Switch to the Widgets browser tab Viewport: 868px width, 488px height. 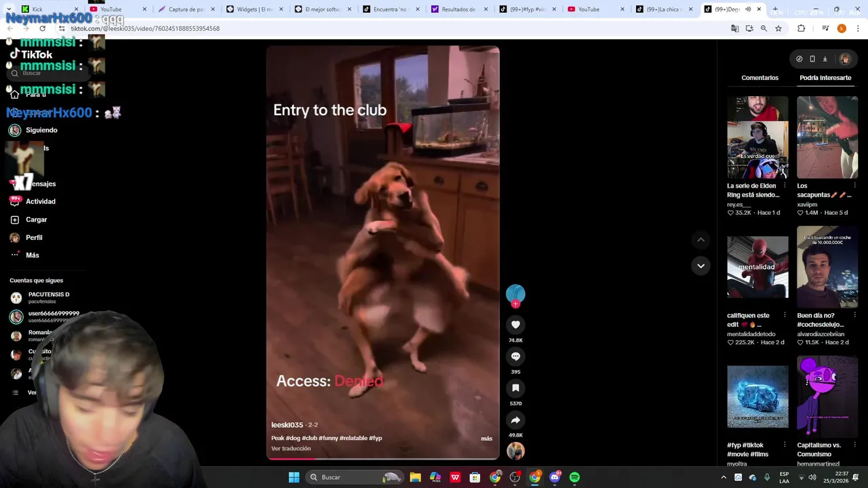[x=254, y=9]
